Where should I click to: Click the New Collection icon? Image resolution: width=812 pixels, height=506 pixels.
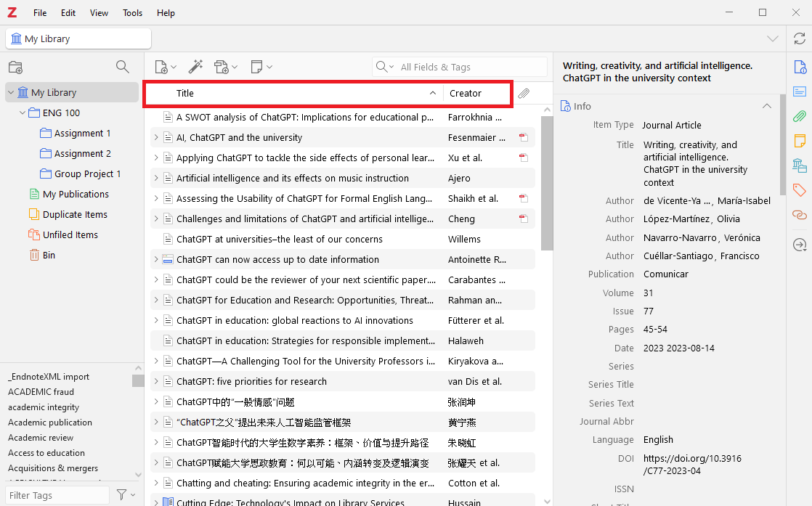(15, 68)
